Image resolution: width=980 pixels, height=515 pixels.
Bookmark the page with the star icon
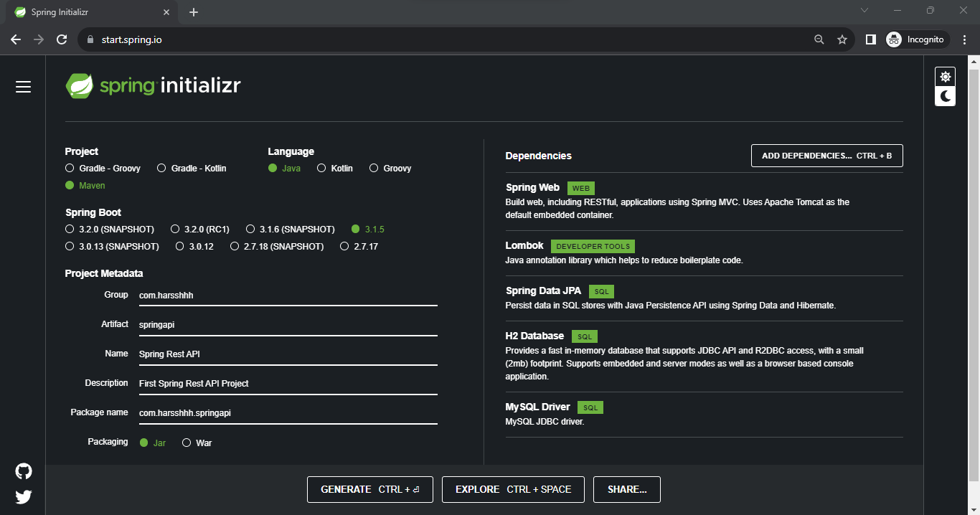coord(842,39)
